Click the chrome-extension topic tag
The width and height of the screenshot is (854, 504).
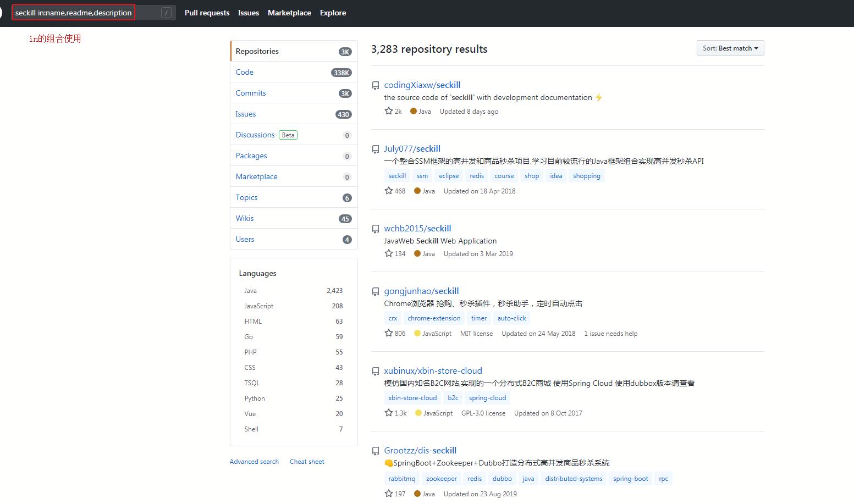(434, 318)
